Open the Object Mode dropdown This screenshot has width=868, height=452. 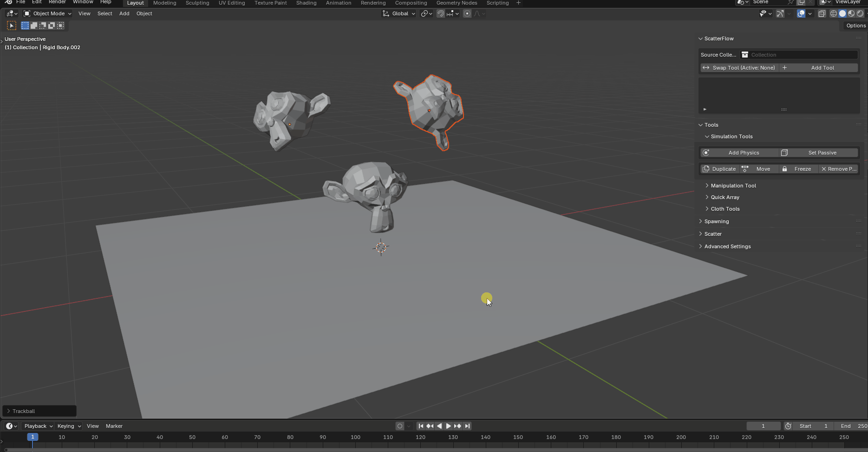[47, 13]
